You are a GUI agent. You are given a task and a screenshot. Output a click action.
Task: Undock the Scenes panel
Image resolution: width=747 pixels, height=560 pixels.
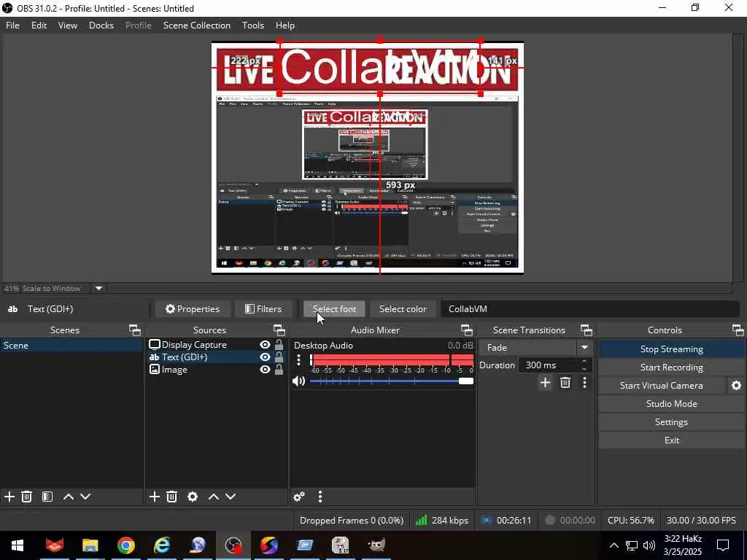click(x=135, y=330)
